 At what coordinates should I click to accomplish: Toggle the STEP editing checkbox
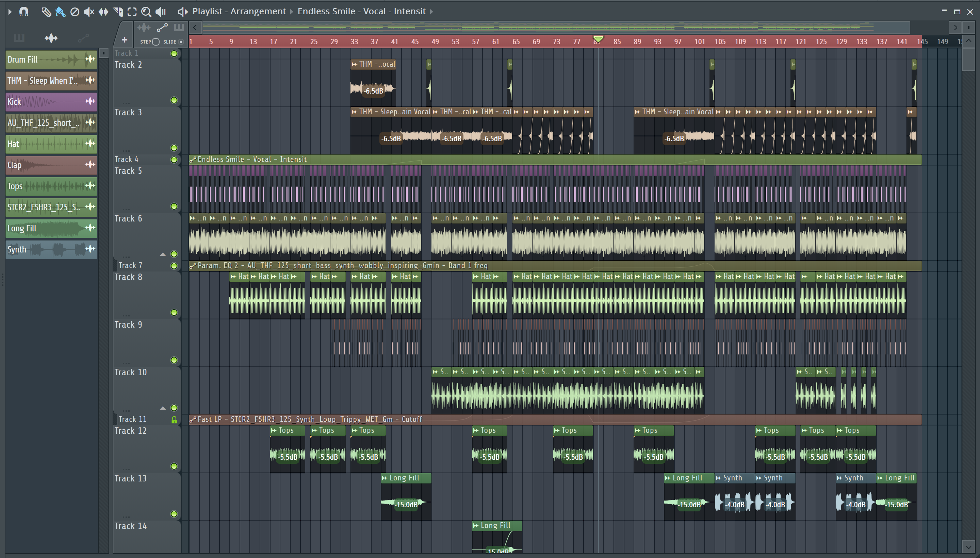pos(156,42)
